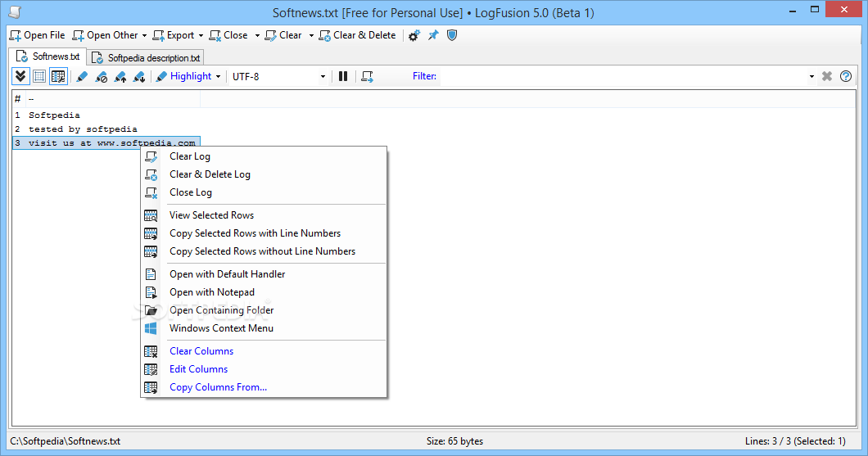Open filter help question icon
The width and height of the screenshot is (868, 456).
point(846,76)
